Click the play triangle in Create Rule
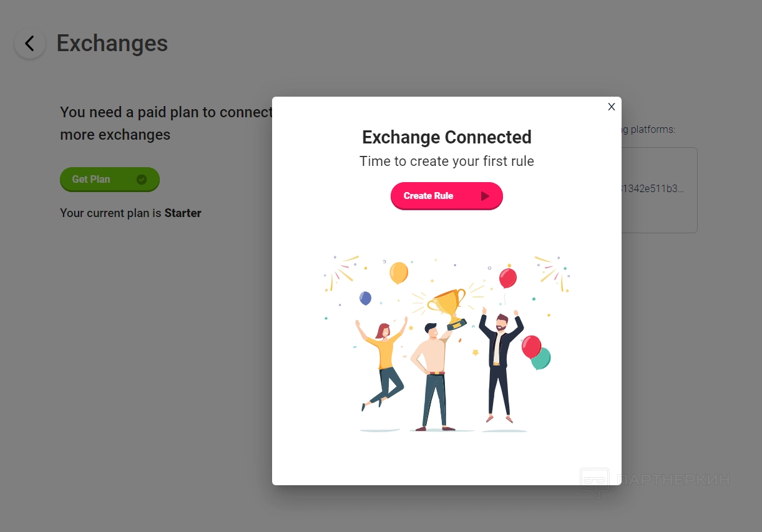 [485, 196]
